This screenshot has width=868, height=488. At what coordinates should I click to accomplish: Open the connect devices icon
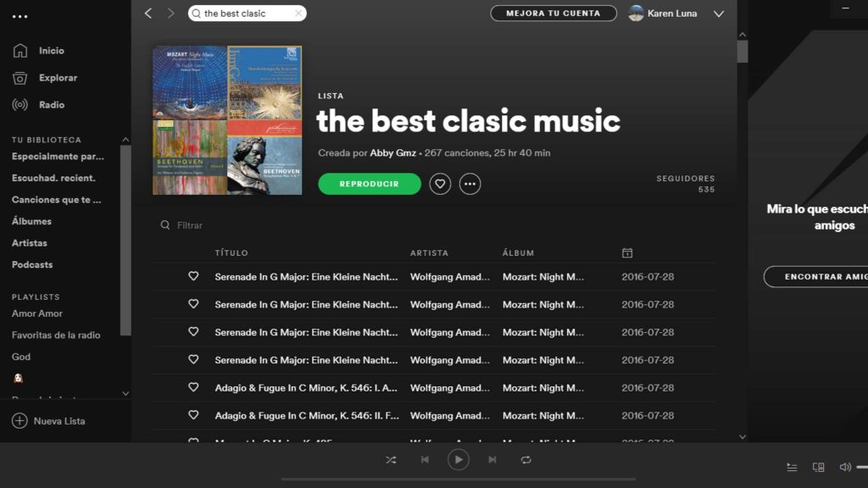[818, 468]
